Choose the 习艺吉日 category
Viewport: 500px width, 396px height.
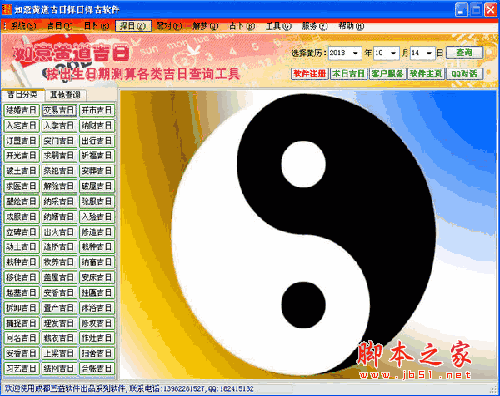pyautogui.click(x=21, y=369)
